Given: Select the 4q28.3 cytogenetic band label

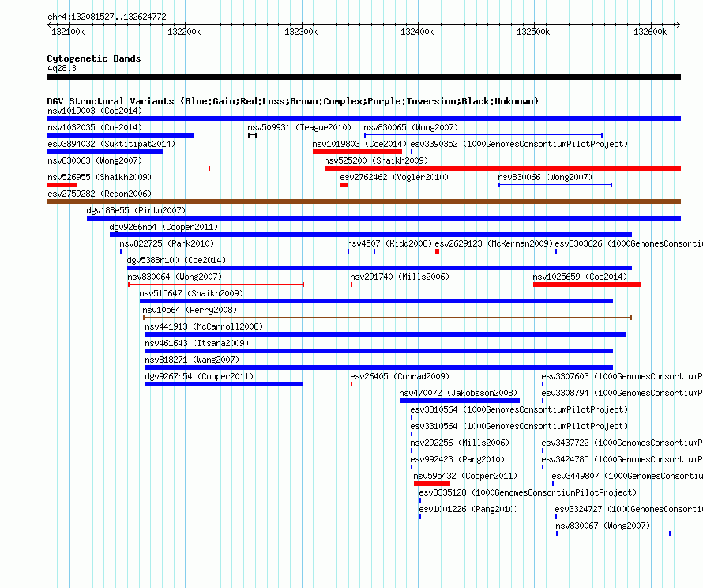Looking at the screenshot, I should [x=62, y=68].
